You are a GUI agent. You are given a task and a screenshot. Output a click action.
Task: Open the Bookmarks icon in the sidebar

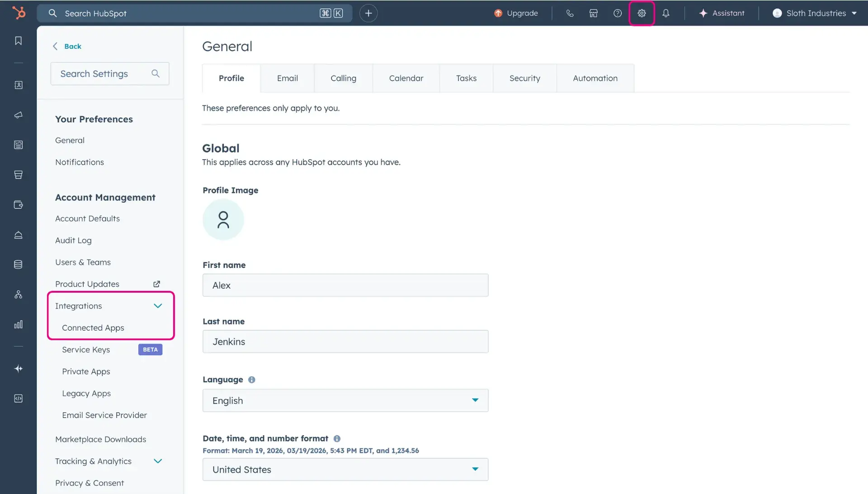pos(18,40)
